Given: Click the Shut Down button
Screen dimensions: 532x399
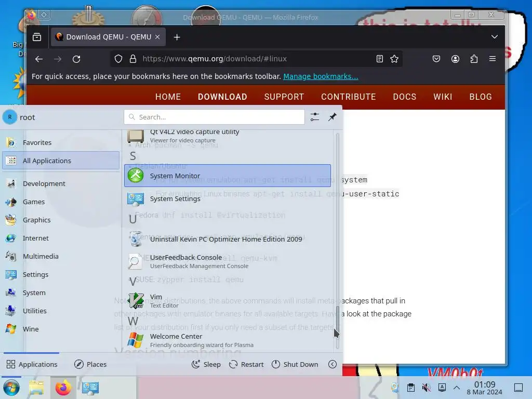Looking at the screenshot, I should click(x=295, y=364).
